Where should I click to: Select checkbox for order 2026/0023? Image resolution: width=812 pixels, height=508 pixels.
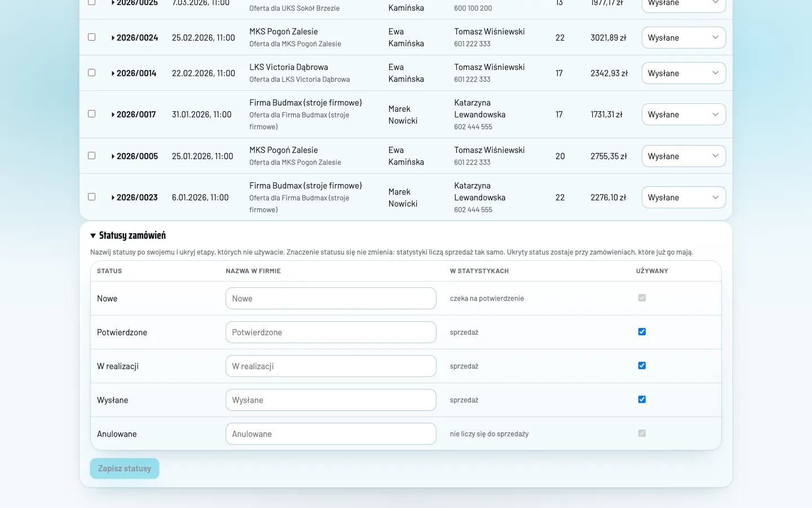pyautogui.click(x=92, y=197)
